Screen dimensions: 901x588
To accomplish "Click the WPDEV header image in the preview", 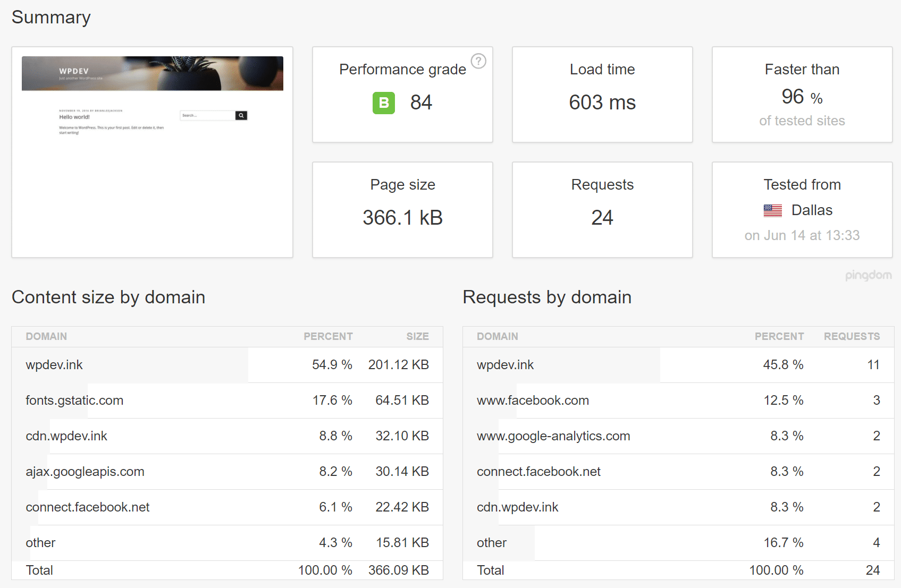I will (73, 71).
